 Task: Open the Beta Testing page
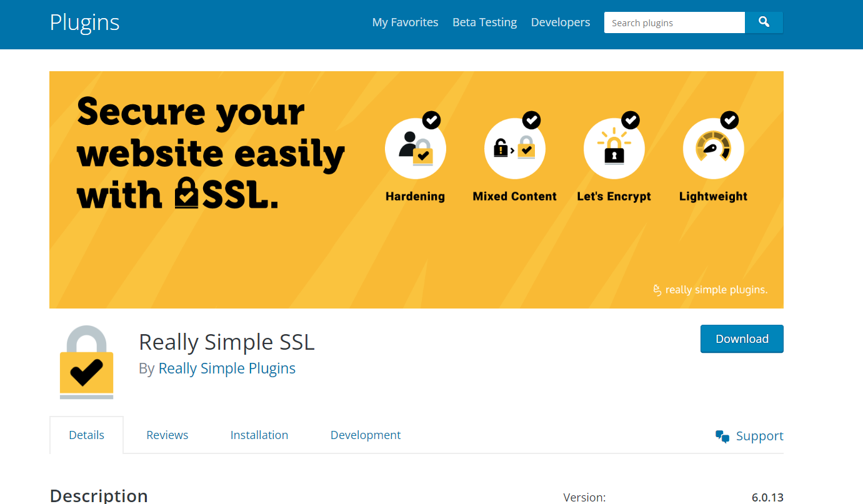[485, 22]
